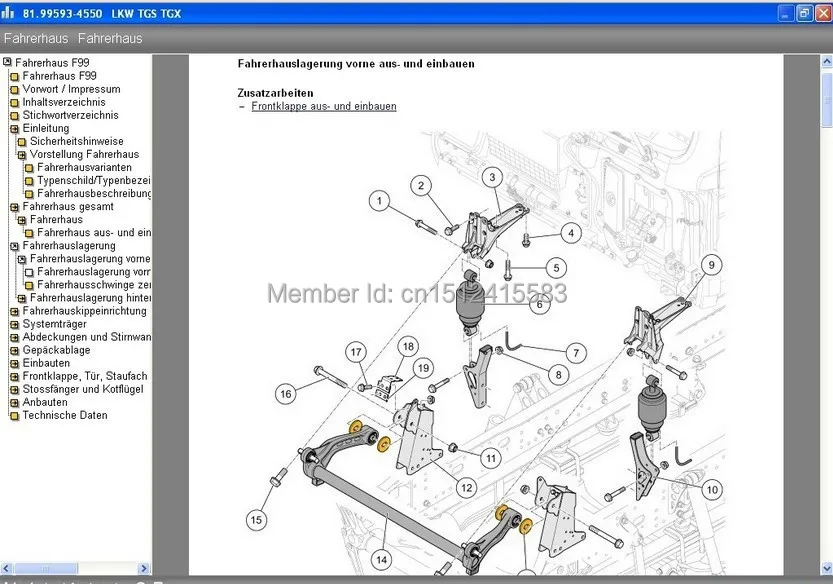
Task: Expand the Anbauten node
Action: [x=14, y=403]
